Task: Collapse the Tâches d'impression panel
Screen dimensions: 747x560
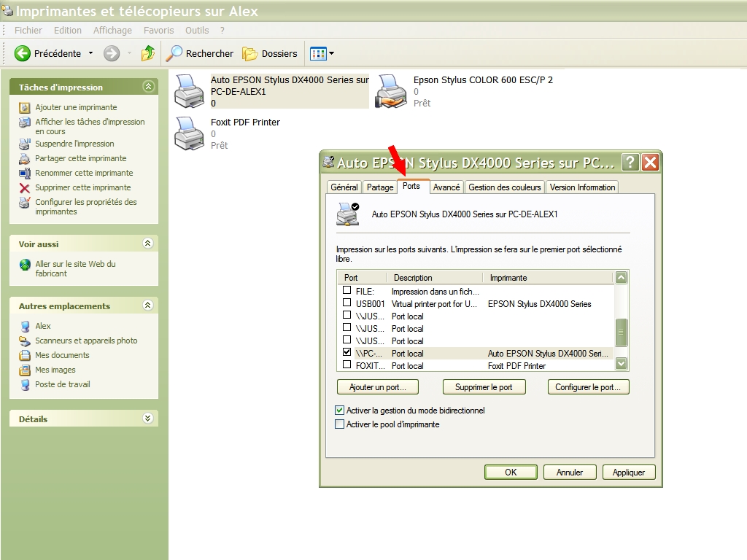Action: click(x=148, y=86)
